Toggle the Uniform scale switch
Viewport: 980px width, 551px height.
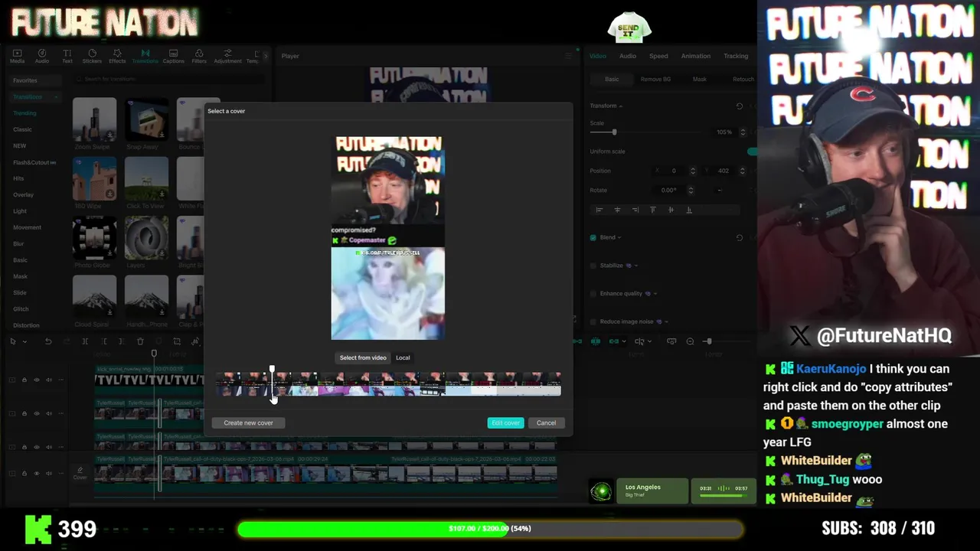coord(752,152)
